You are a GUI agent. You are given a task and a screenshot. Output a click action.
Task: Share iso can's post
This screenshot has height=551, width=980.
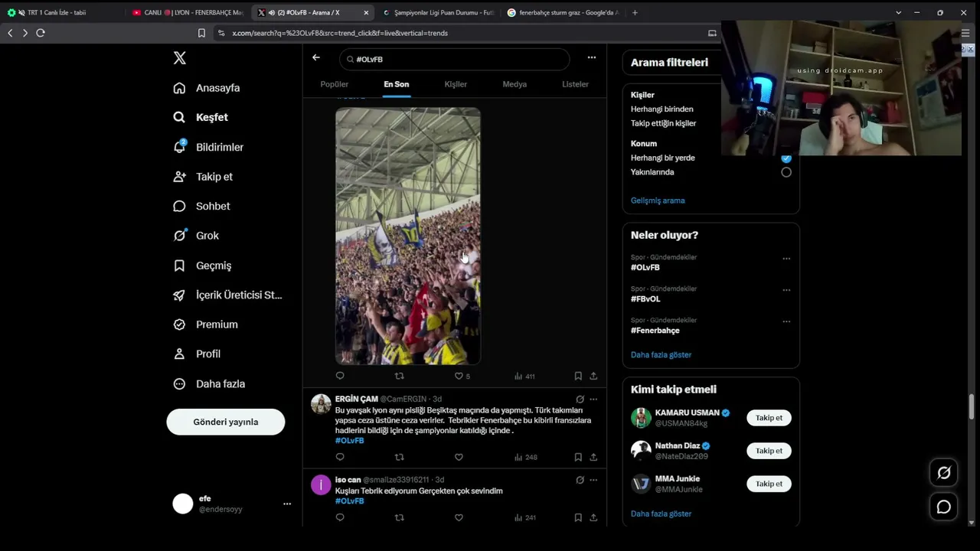point(593,517)
